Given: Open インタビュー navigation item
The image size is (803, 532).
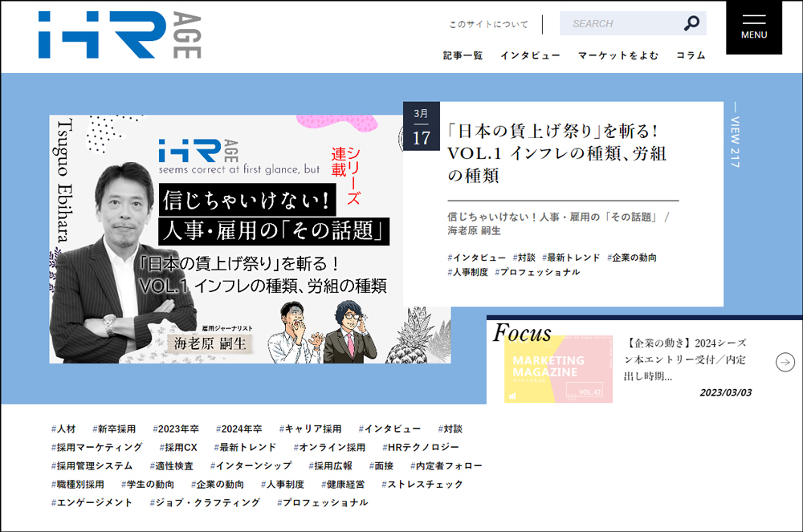Looking at the screenshot, I should coord(530,55).
